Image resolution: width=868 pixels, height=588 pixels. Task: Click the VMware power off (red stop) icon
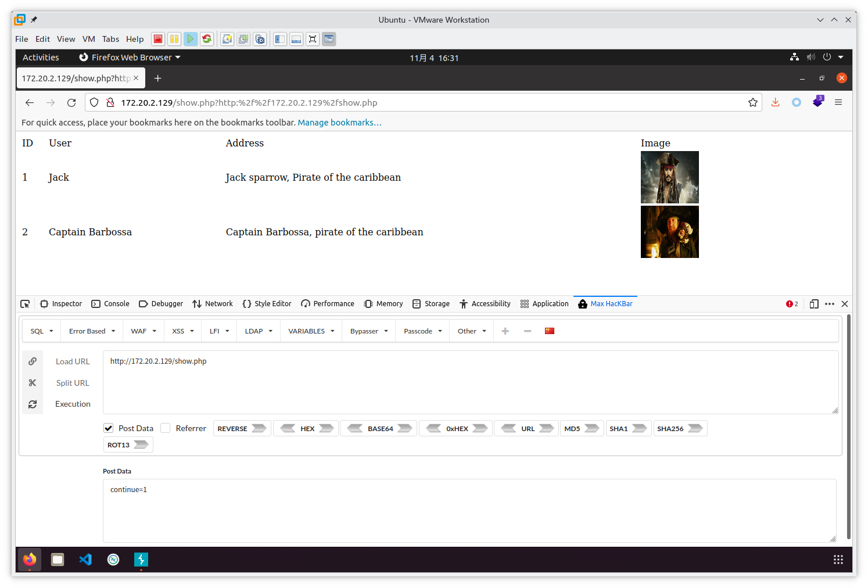pos(158,39)
